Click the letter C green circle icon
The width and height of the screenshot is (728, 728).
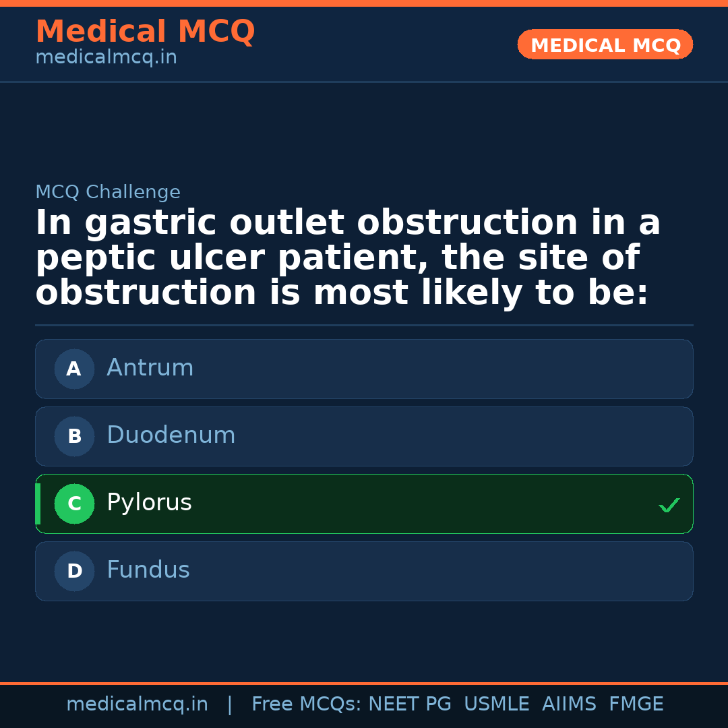coord(74,504)
